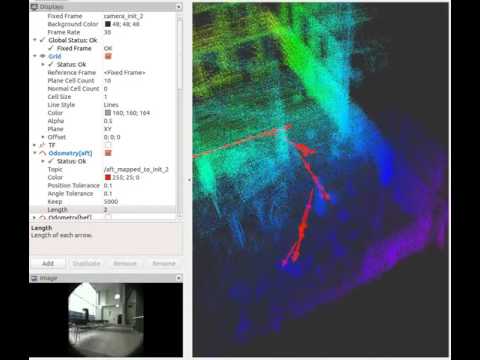Select the Odometry(aft) display label
The width and height of the screenshot is (480, 360).
pyautogui.click(x=70, y=153)
